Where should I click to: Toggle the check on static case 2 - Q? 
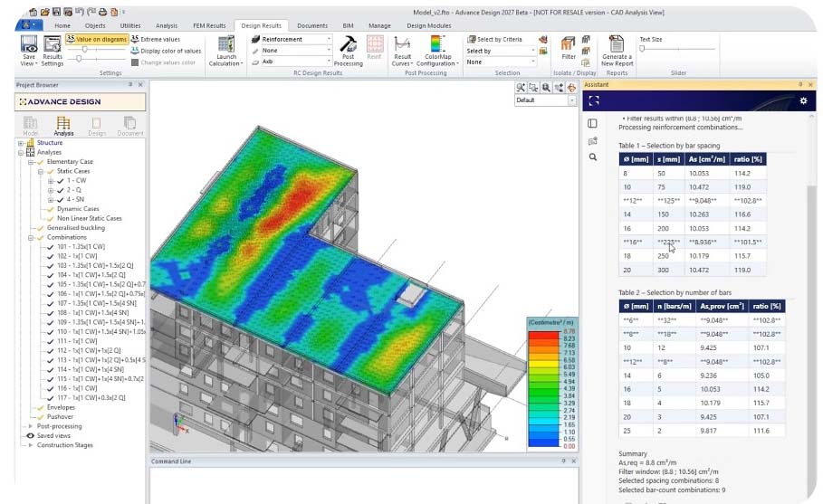[x=61, y=190]
